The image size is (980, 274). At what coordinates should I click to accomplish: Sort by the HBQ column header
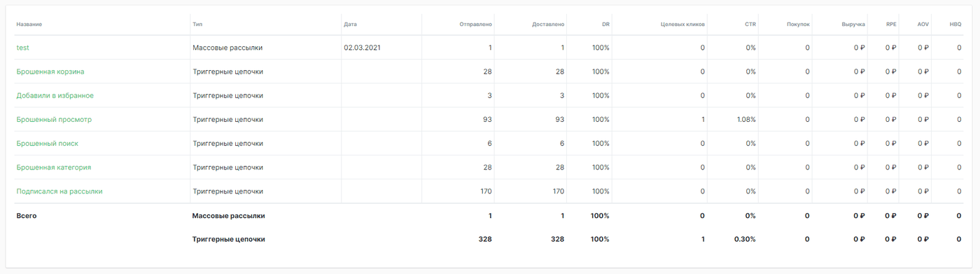tap(955, 25)
